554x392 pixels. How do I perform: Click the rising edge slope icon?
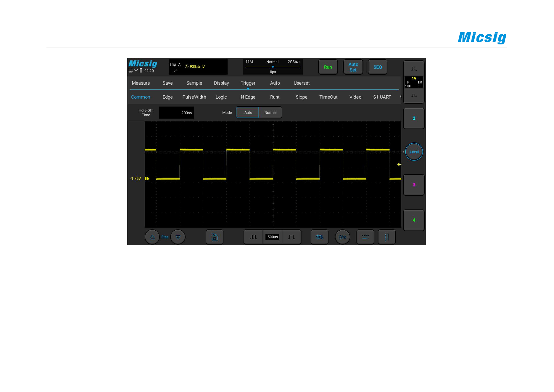[x=175, y=70]
